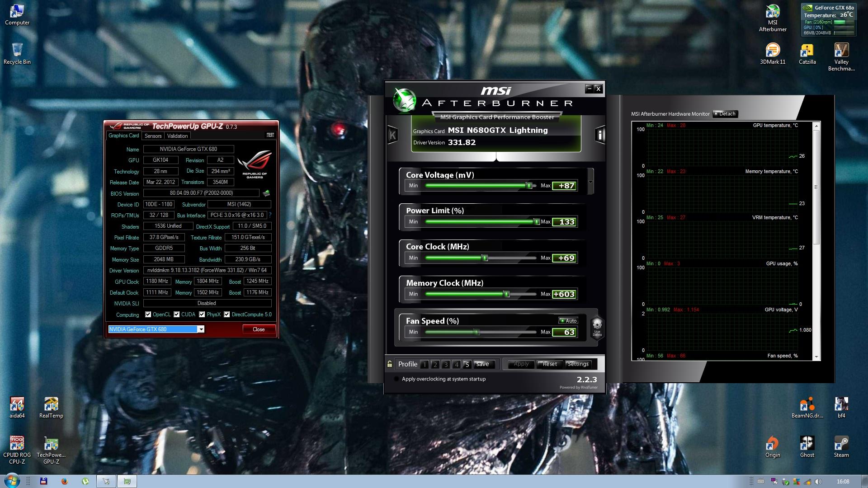Click the GPU-Z screenshot camera icon
The image size is (868, 488).
click(x=270, y=135)
